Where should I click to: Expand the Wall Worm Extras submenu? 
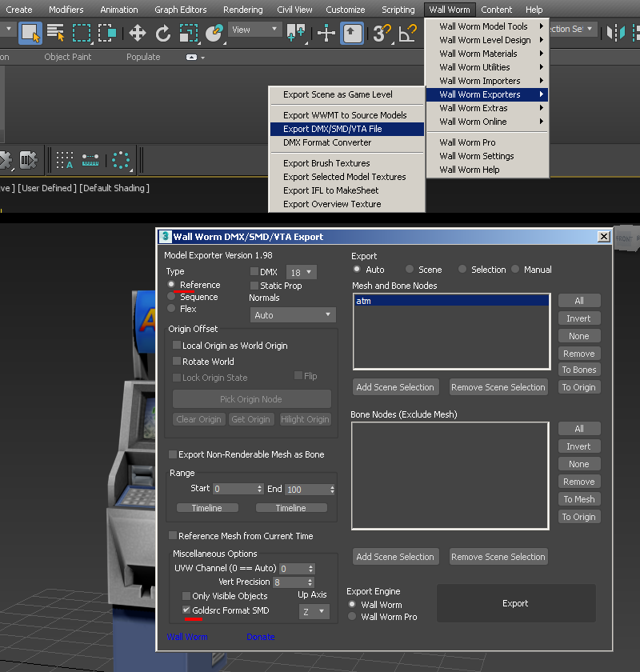tap(487, 108)
